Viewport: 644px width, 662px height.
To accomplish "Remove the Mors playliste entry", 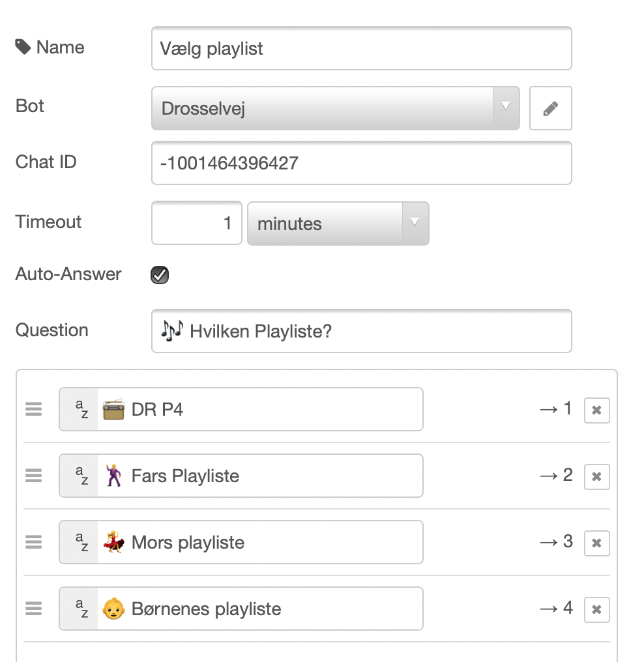I will pyautogui.click(x=596, y=543).
